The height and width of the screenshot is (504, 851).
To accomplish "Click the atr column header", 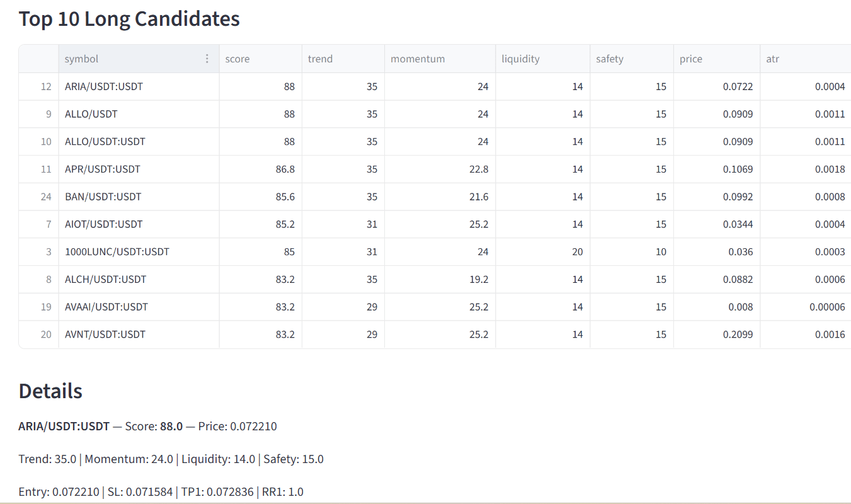I will point(806,59).
